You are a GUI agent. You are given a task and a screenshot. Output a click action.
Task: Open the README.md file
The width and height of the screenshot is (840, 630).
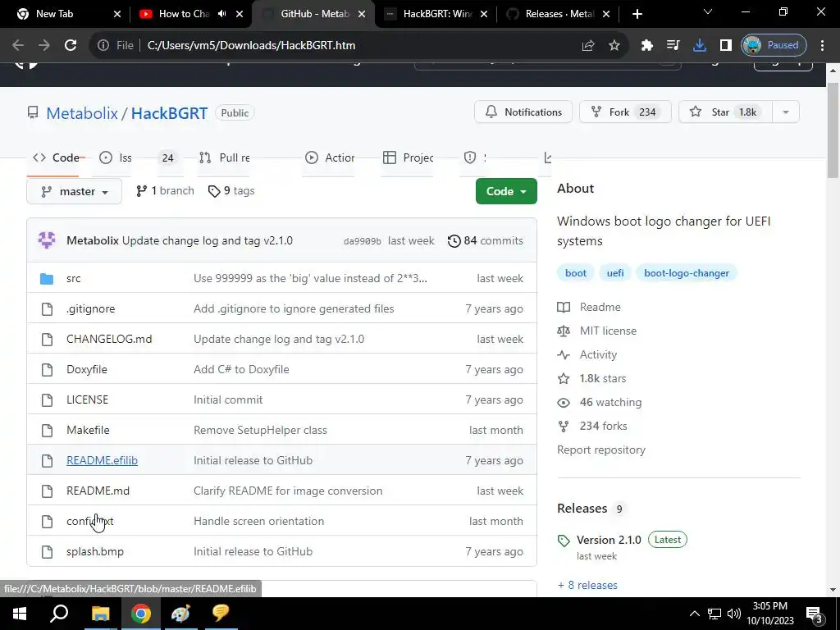click(x=98, y=491)
